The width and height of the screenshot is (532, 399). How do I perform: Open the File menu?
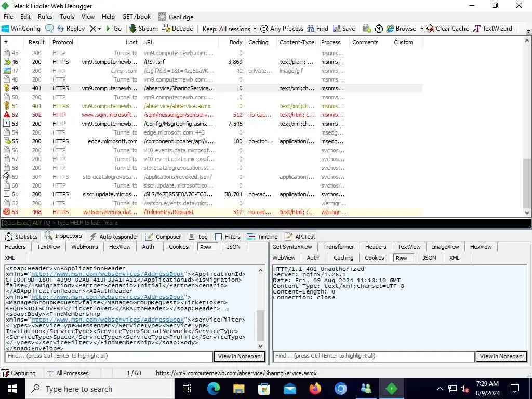8,17
